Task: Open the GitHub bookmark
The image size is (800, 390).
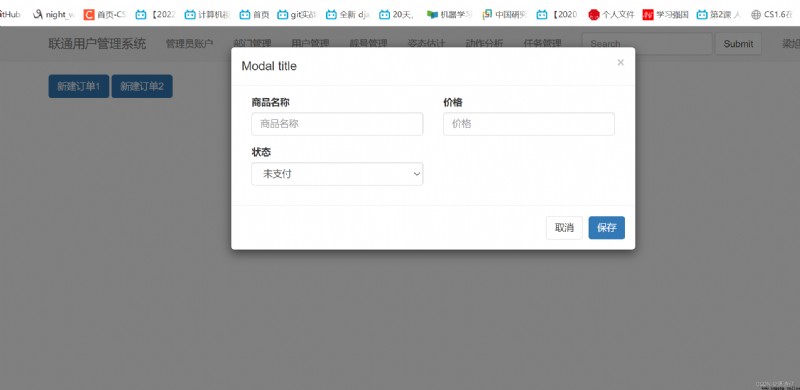Action: (10, 14)
